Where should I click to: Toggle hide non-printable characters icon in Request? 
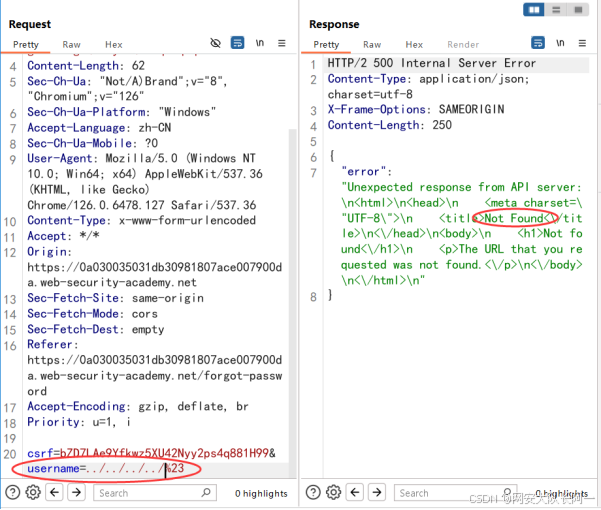tap(215, 44)
